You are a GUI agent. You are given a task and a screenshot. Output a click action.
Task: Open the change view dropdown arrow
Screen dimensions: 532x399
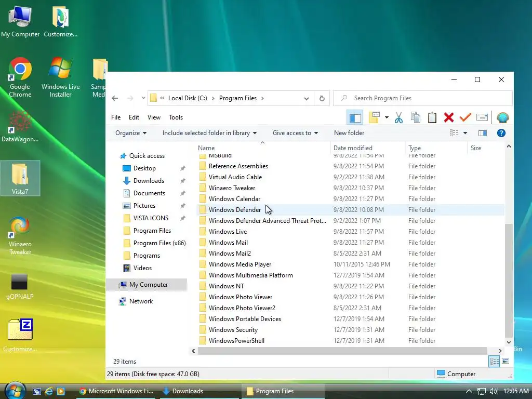point(465,133)
